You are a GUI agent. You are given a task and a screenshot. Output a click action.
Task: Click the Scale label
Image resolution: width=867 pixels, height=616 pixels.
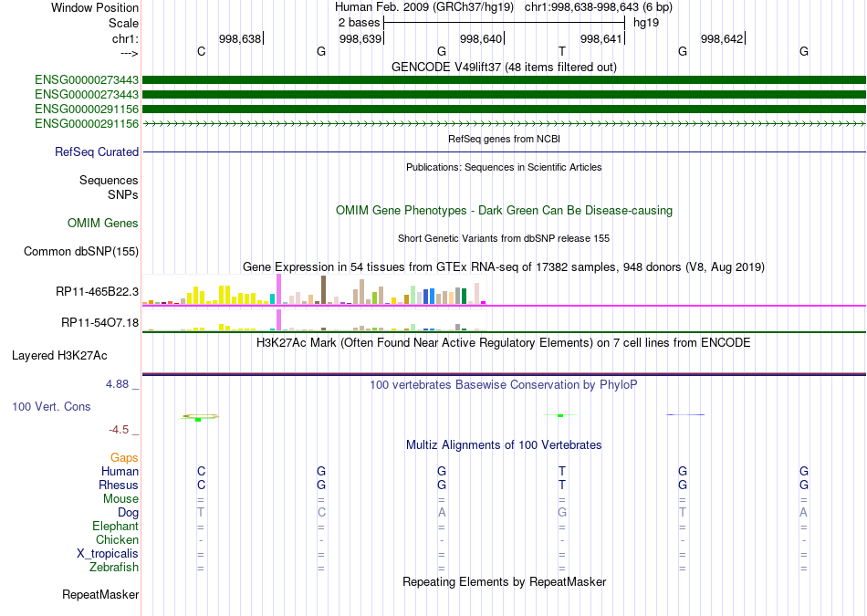click(x=124, y=23)
